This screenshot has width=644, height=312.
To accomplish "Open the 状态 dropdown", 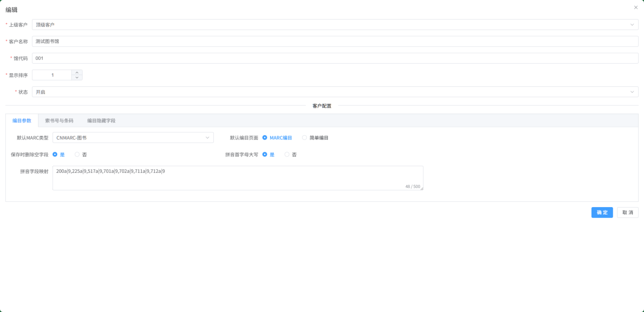I will pos(335,92).
